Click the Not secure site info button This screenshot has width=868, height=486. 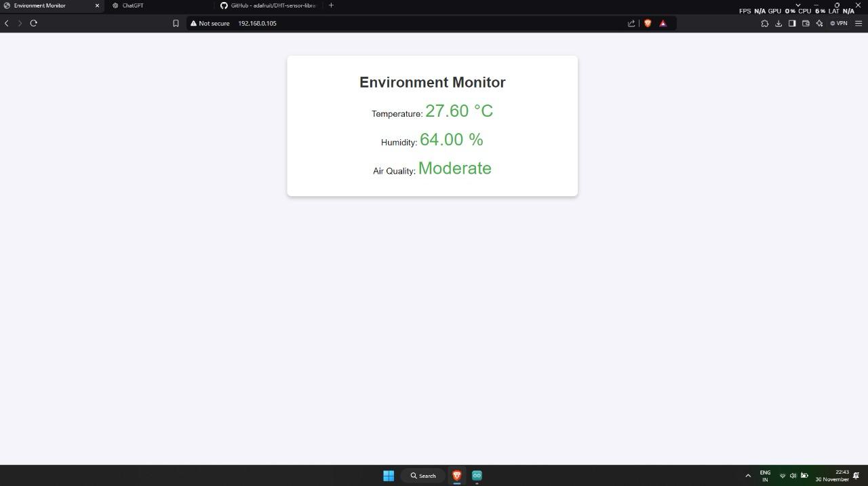point(210,23)
